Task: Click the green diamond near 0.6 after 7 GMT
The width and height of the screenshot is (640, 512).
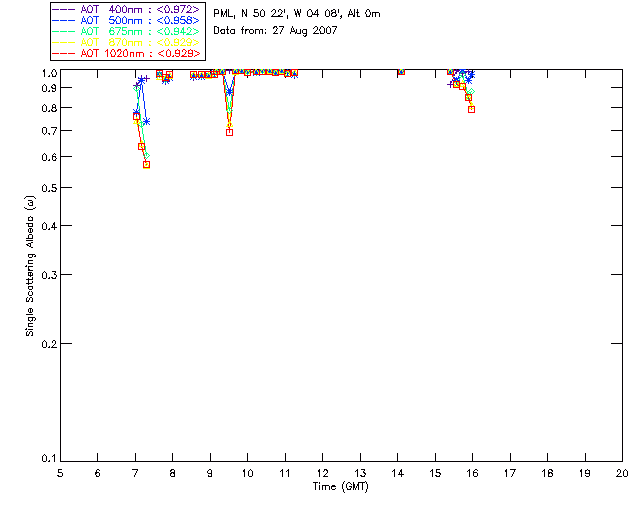Action: (x=147, y=156)
